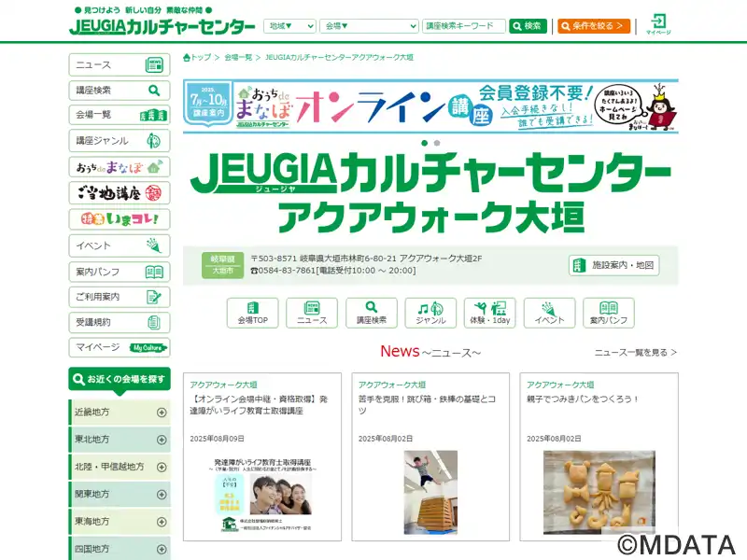Select the first banner carousel dot
This screenshot has width=747, height=560.
click(x=425, y=143)
